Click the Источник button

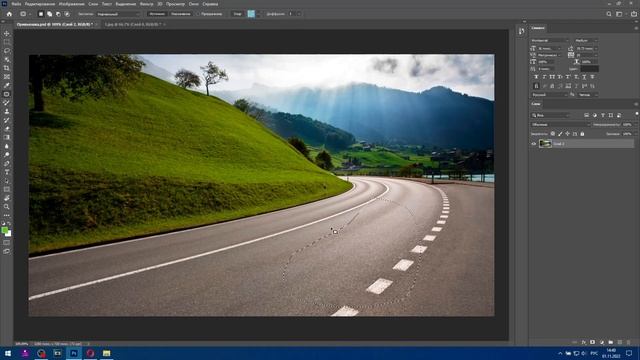pyautogui.click(x=157, y=14)
